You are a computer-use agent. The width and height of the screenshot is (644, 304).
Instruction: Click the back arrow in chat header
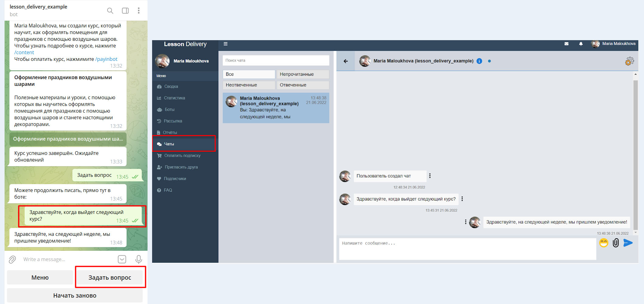[x=346, y=61]
